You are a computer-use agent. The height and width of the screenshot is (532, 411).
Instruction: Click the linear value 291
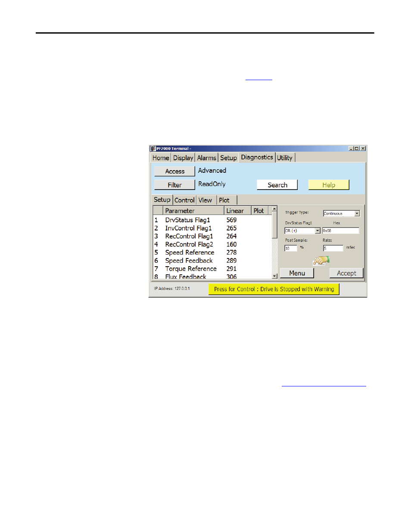231,269
